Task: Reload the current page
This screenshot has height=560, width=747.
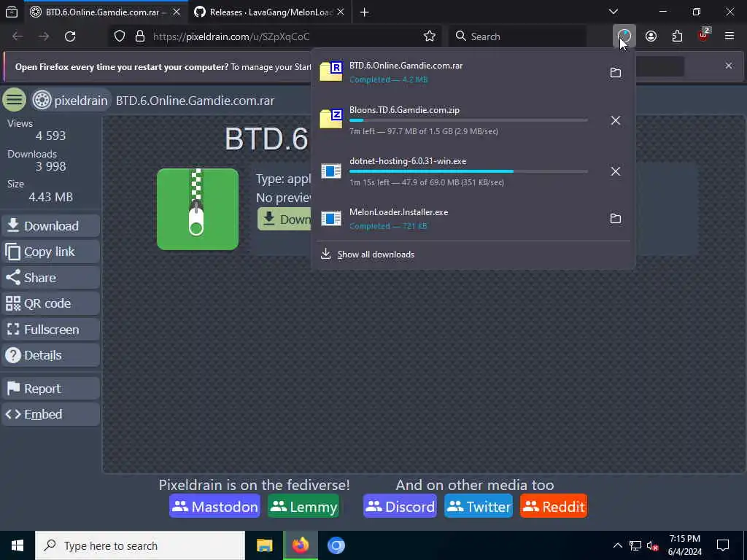Action: pyautogui.click(x=70, y=36)
